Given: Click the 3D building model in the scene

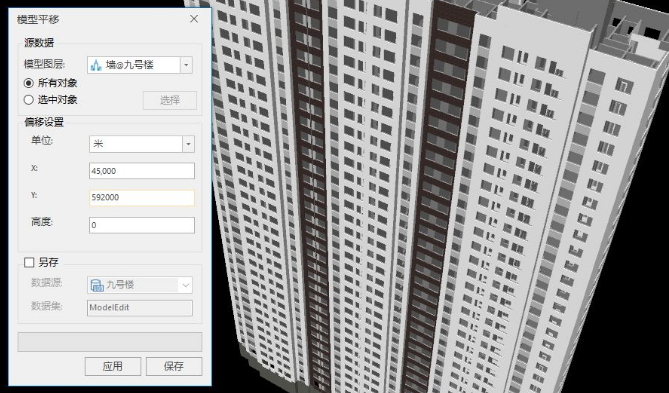Looking at the screenshot, I should pos(427,196).
